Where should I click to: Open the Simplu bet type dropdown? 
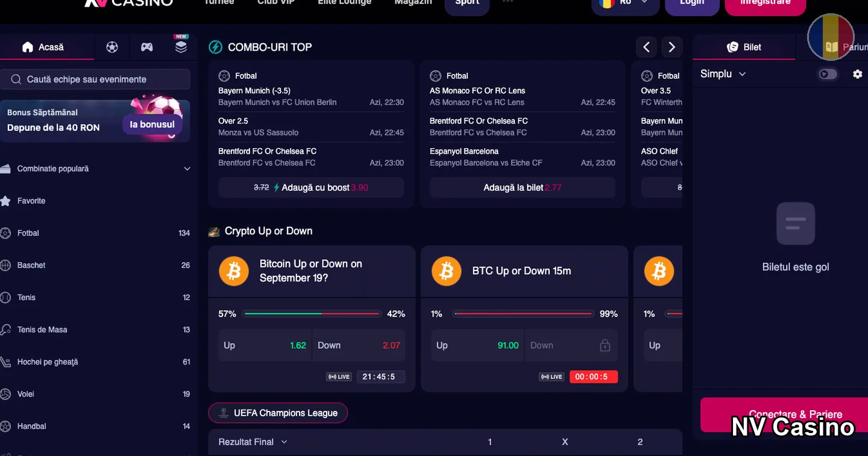(x=723, y=73)
